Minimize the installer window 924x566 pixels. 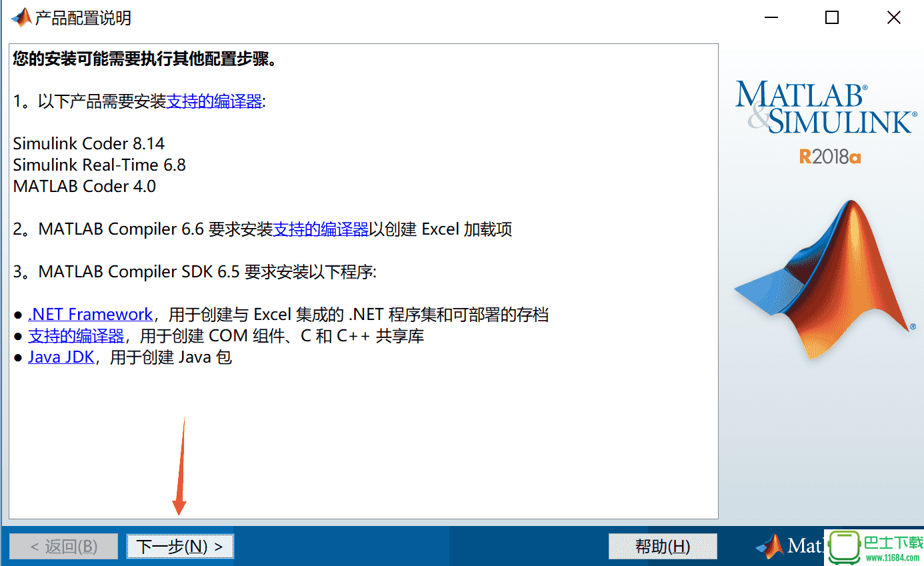coord(770,18)
